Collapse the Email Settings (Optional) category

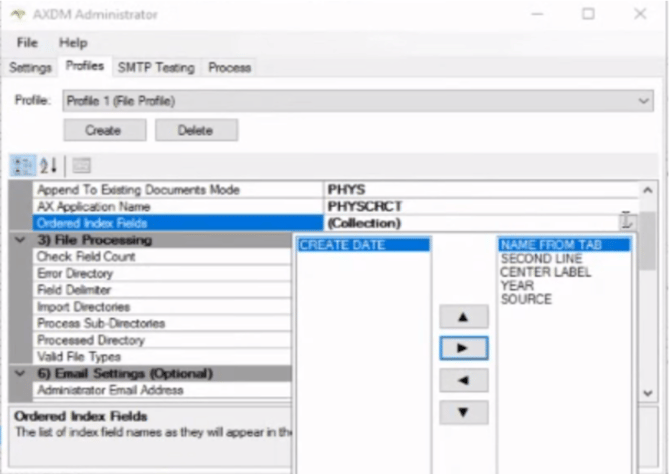tap(20, 373)
